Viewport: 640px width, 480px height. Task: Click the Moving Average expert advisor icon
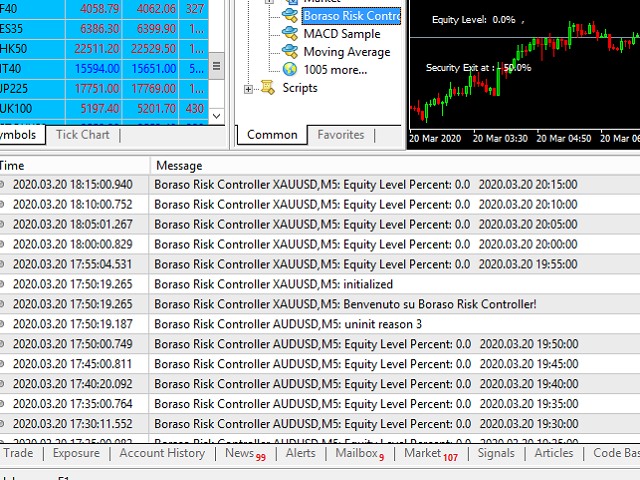click(290, 52)
